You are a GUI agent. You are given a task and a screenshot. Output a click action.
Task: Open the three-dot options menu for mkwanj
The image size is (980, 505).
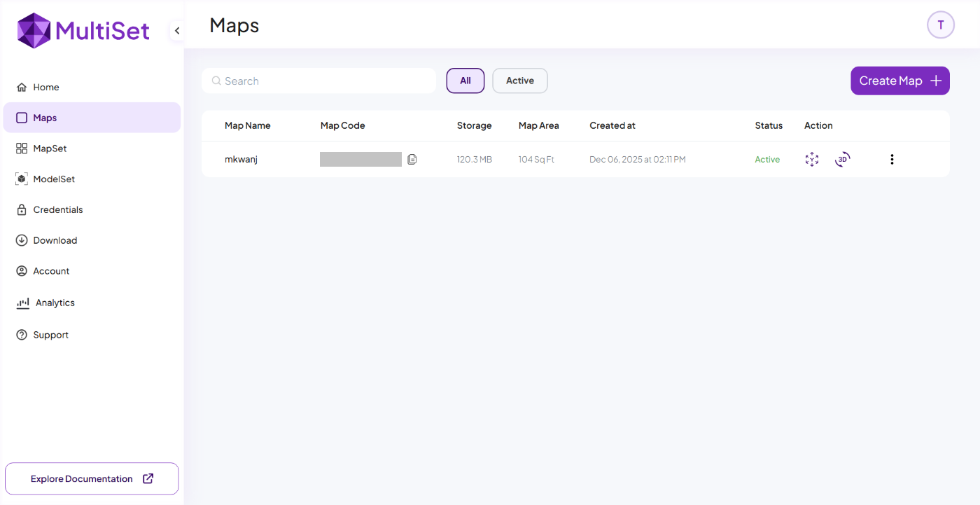(x=892, y=159)
